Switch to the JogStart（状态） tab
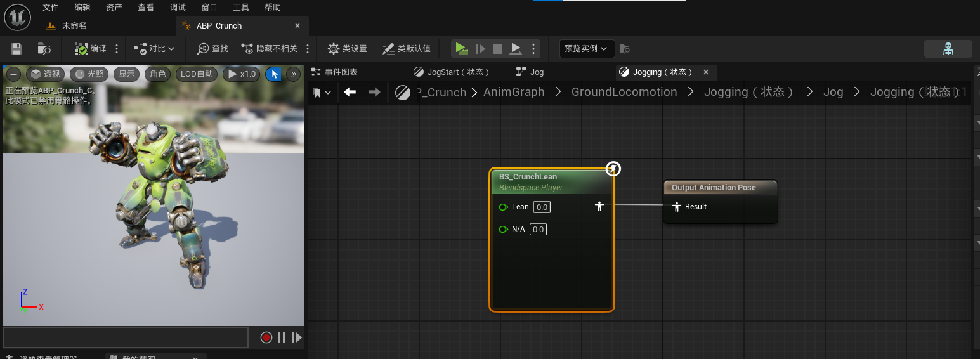This screenshot has width=980, height=359. (452, 72)
